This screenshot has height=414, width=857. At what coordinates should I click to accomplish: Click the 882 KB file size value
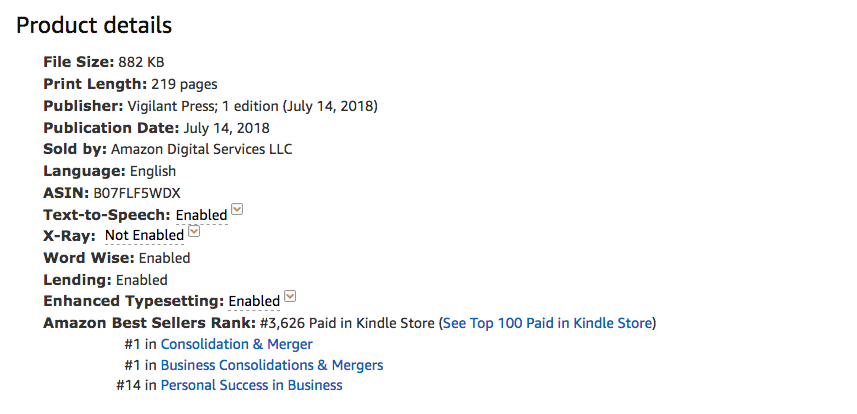(141, 62)
